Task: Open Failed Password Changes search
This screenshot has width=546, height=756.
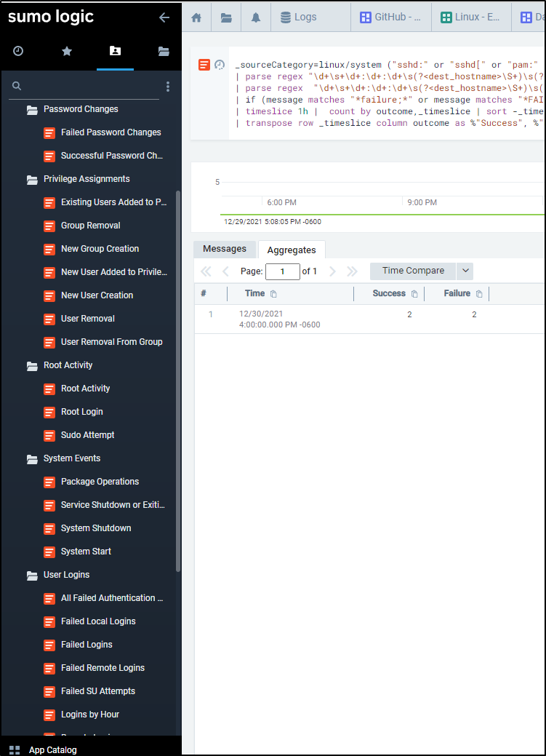Action: (111, 132)
